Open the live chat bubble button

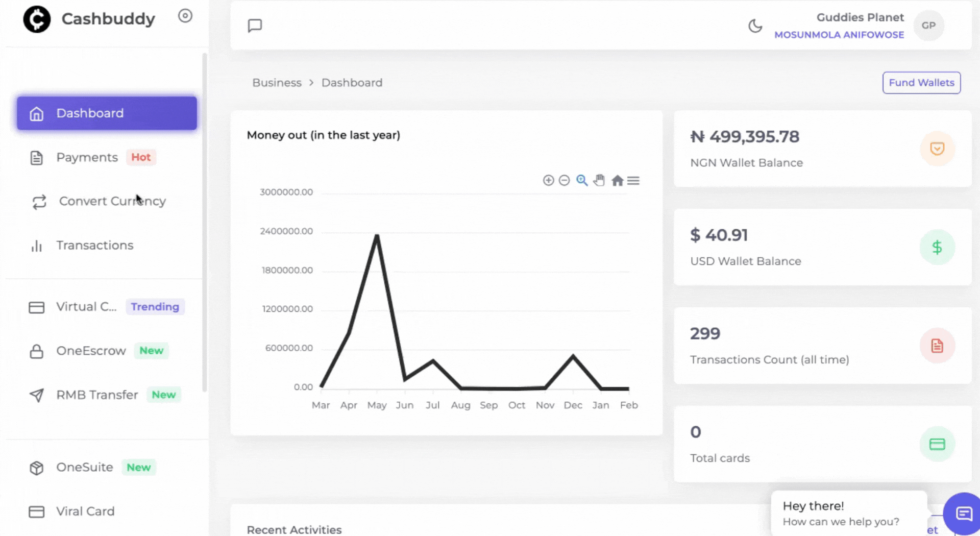pos(963,514)
